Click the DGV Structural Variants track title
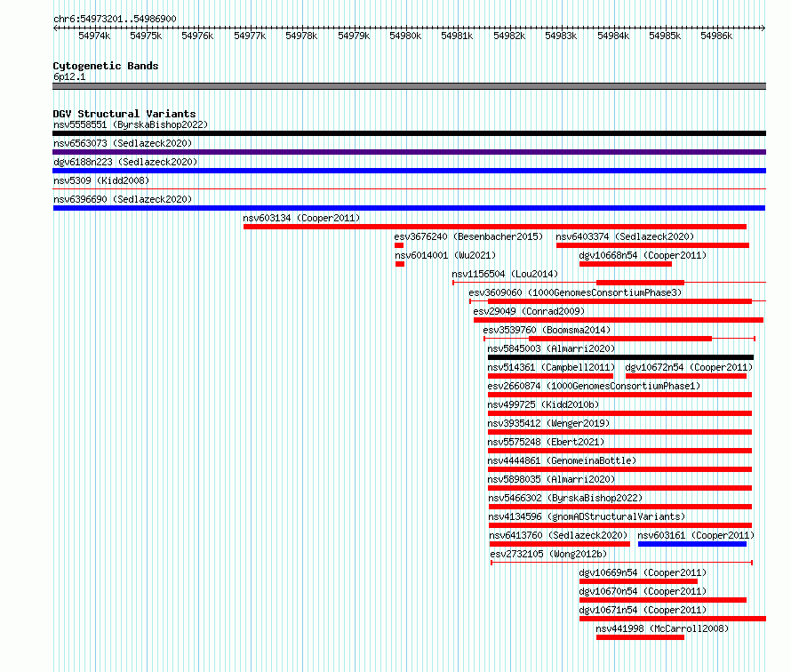The width and height of the screenshot is (791, 672). pos(124,114)
